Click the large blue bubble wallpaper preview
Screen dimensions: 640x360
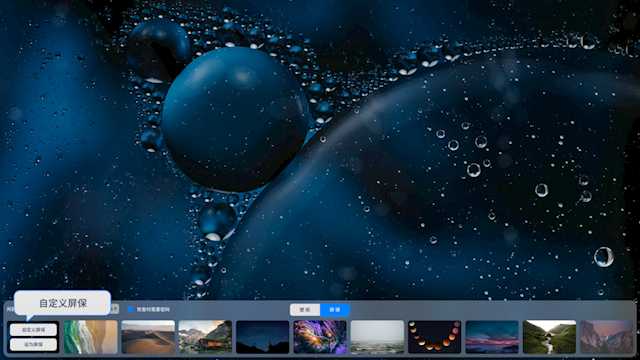pyautogui.click(x=320, y=149)
